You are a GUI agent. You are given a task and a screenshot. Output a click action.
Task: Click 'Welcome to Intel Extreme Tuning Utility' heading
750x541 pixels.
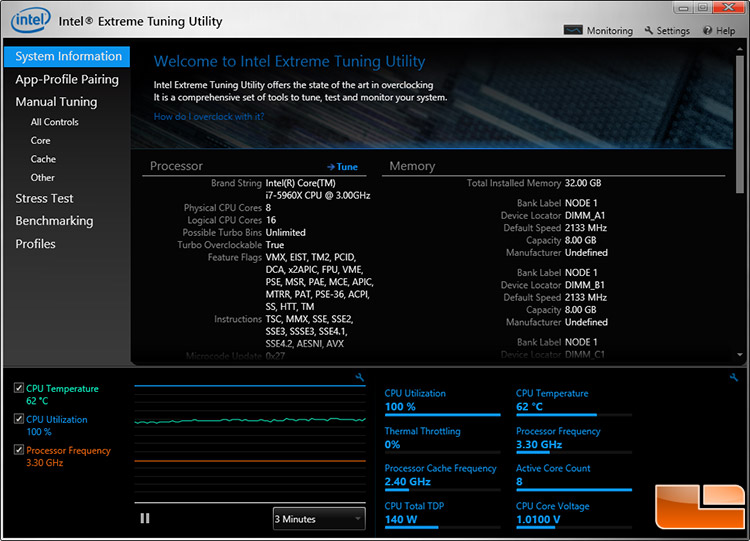(x=289, y=61)
